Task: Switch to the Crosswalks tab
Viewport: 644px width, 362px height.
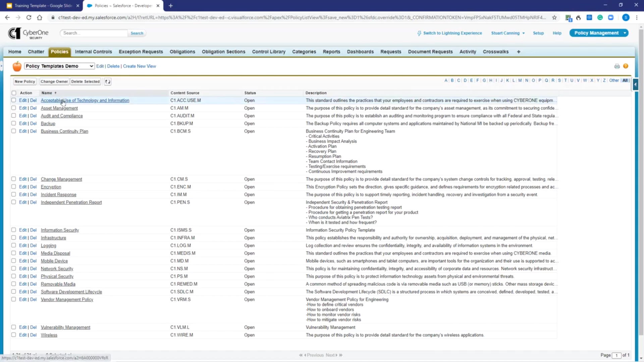Action: tap(495, 52)
